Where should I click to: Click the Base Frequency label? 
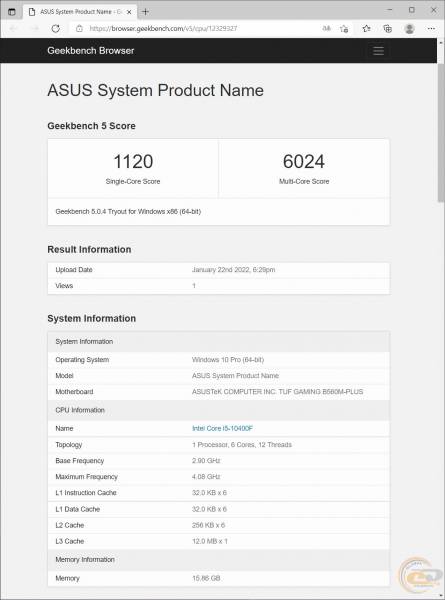[80, 461]
